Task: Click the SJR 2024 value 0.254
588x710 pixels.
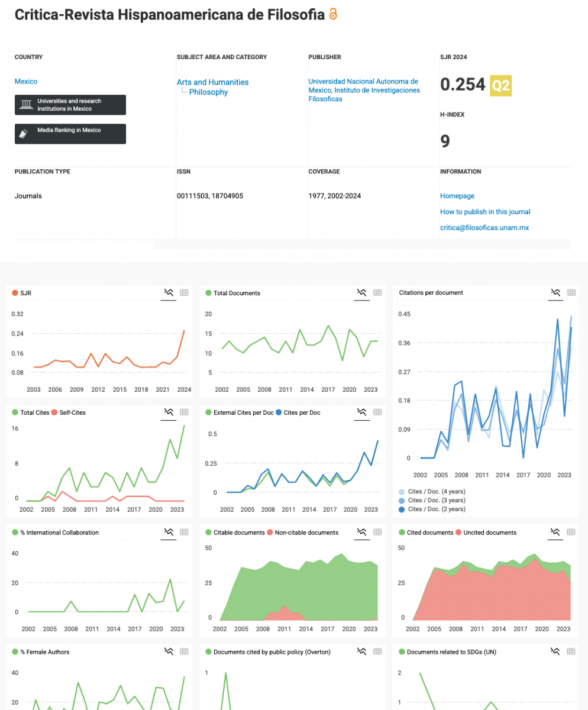Action: [463, 85]
